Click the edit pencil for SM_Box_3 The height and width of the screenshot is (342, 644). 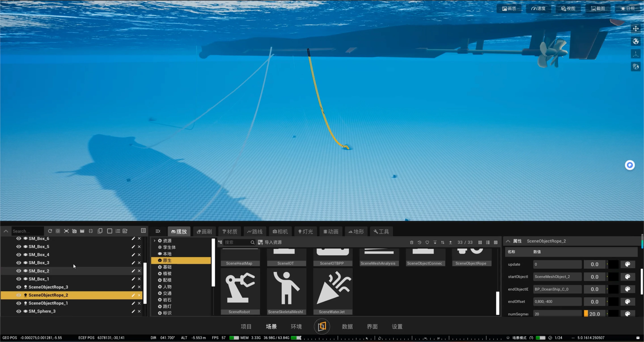[x=133, y=263]
